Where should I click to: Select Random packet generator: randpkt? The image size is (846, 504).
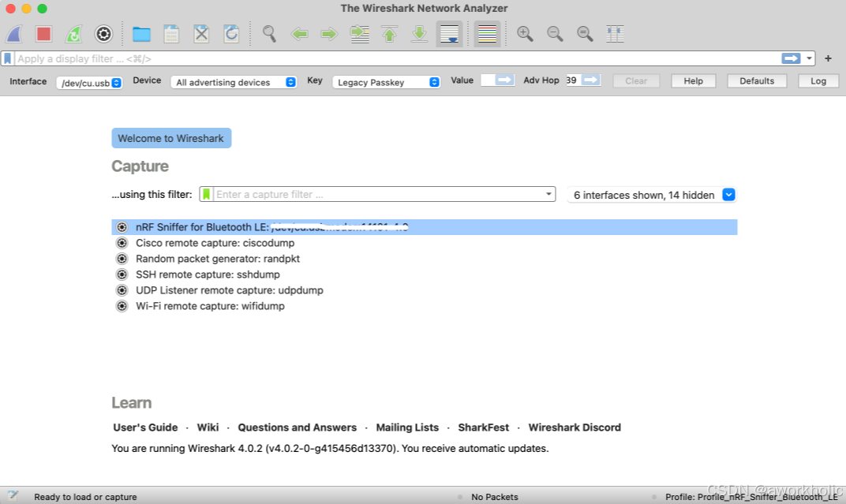coord(424,258)
